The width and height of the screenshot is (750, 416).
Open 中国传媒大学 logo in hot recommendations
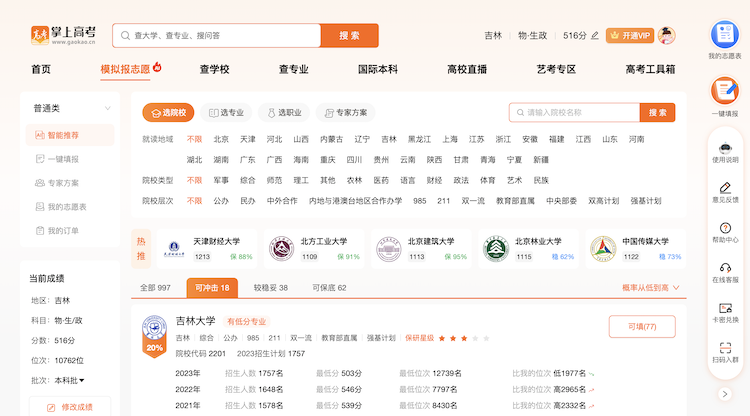click(x=603, y=249)
